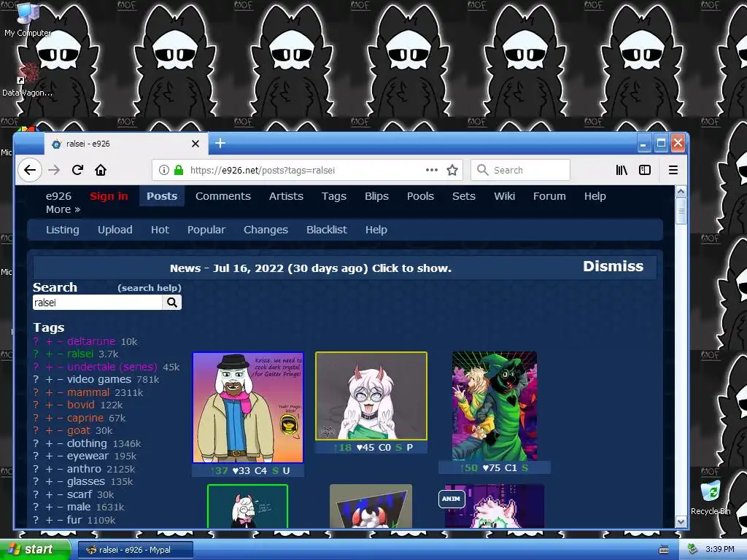The image size is (747, 560).
Task: Dismiss the news banner
Action: coord(613,266)
